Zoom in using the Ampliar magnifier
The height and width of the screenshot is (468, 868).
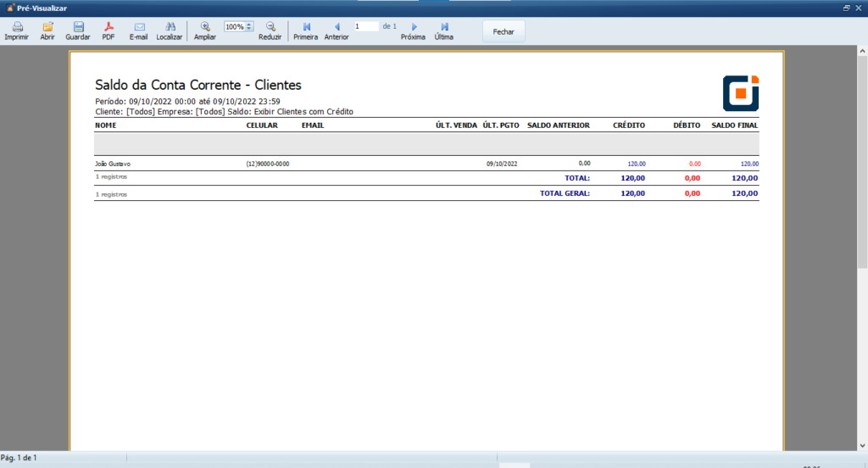click(x=205, y=27)
